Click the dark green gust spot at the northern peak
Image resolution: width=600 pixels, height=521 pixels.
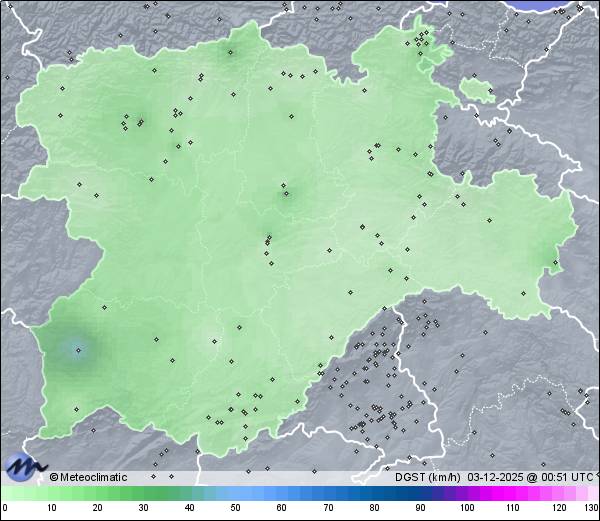pos(237,52)
